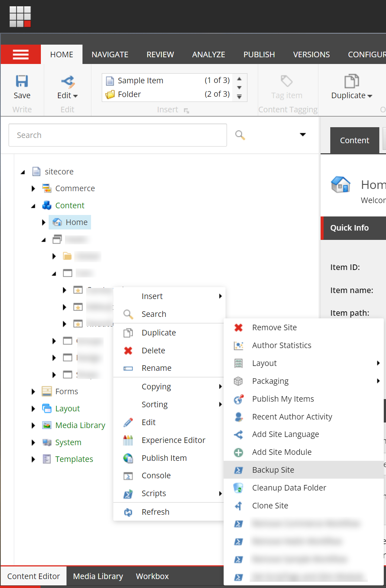Expand the Commerce tree node

pos(33,189)
